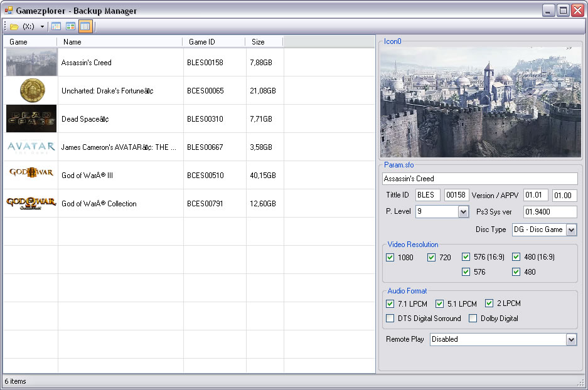Sort list by the Size column header
Screen dimensions: 588x390
(x=264, y=42)
